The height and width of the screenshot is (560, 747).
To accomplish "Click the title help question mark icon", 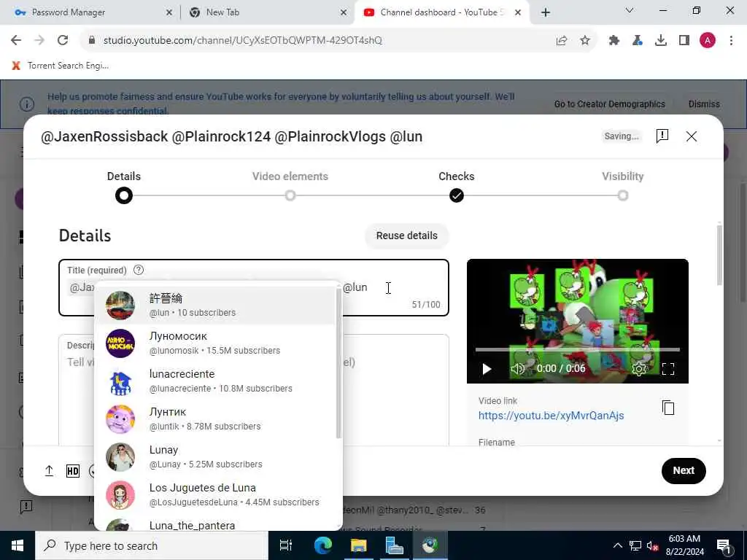I will 139,270.
